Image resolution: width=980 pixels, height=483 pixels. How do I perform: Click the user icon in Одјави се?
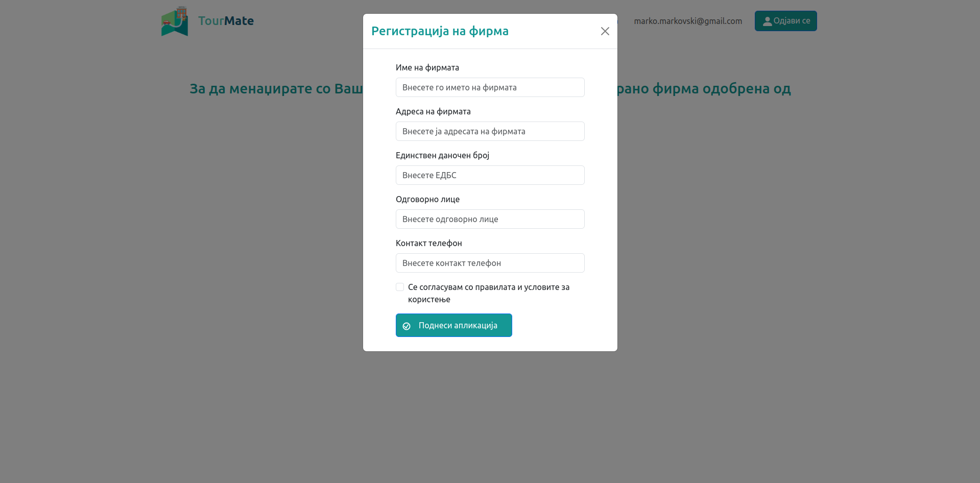point(767,21)
